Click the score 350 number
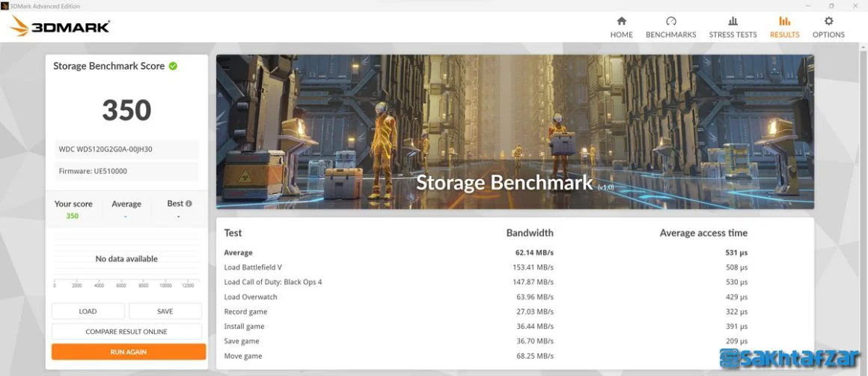Image resolution: width=868 pixels, height=376 pixels. 126,109
